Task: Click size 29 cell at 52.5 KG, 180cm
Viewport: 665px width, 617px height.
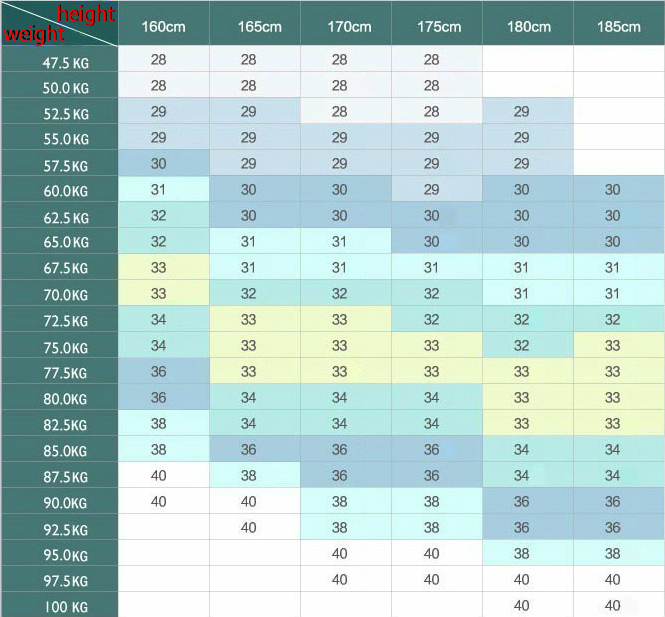Action: pos(521,112)
